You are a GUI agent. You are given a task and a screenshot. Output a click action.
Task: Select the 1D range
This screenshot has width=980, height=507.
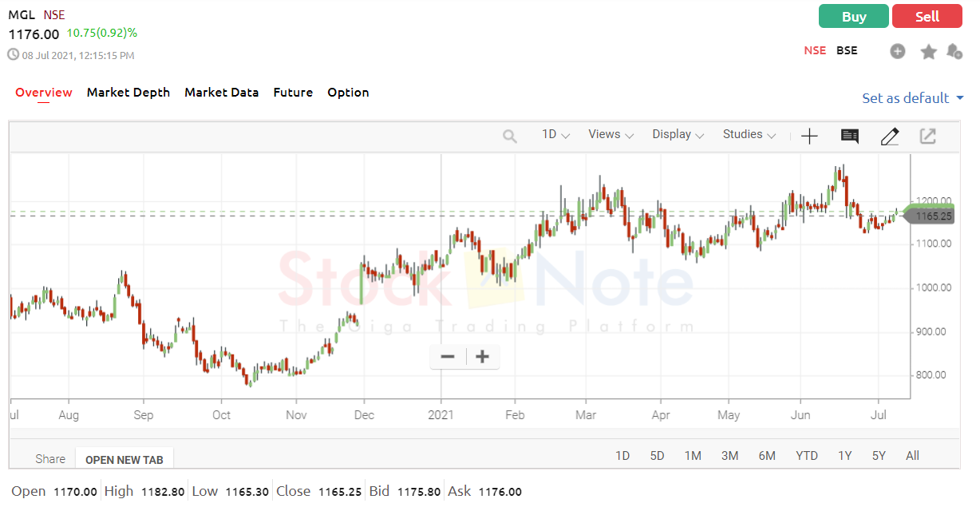coord(622,456)
